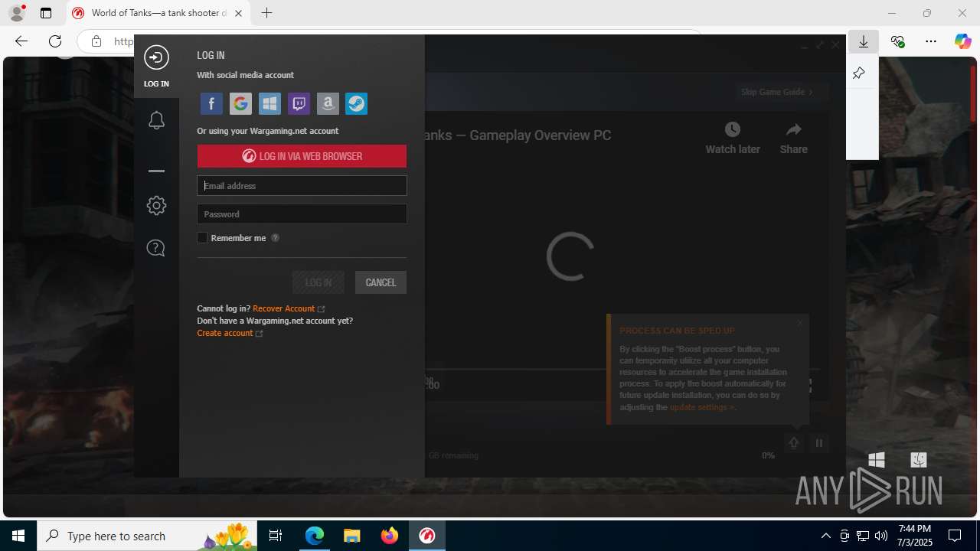The width and height of the screenshot is (980, 551).
Task: Pin the downloads flyout
Action: (x=858, y=73)
